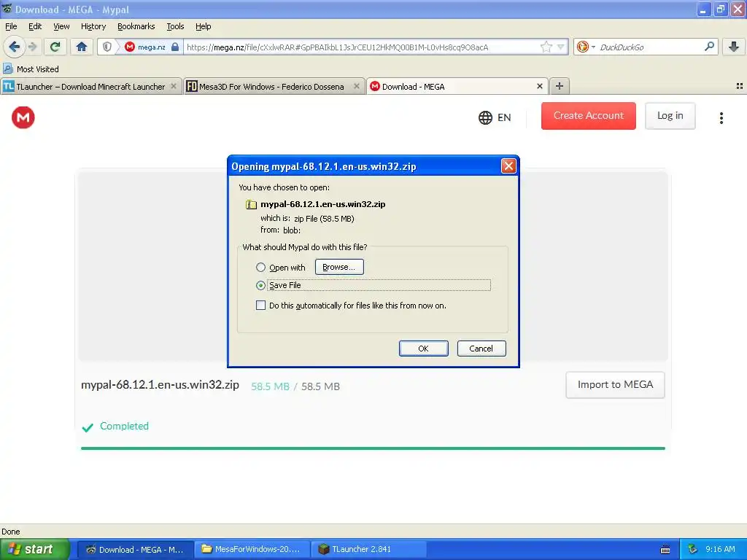Click the network tray icon
747x560 pixels.
click(692, 550)
